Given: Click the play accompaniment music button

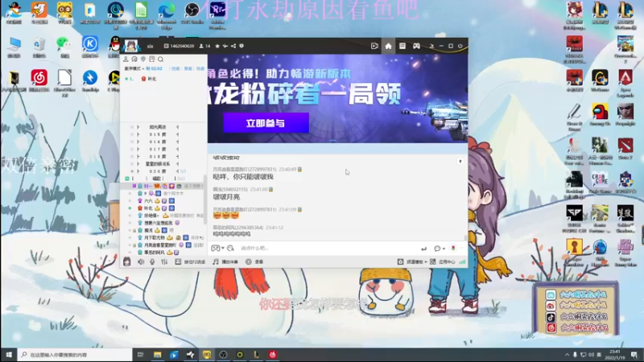Looking at the screenshot, I should click(x=225, y=261).
